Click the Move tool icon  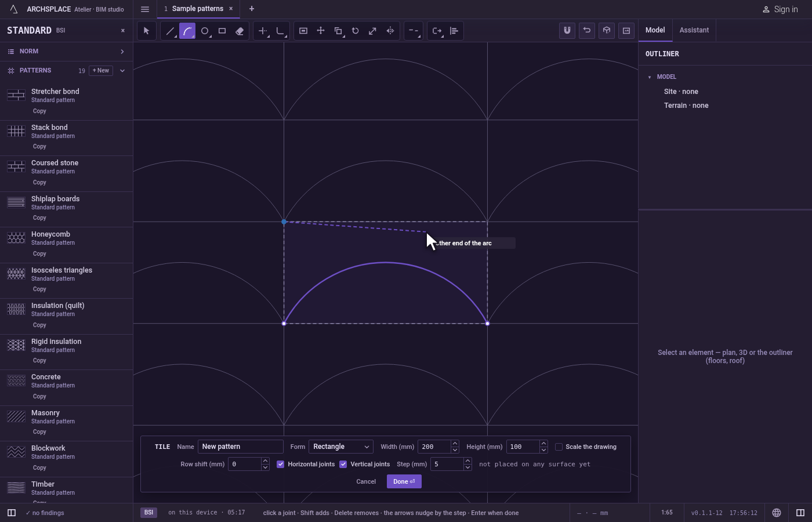tap(321, 31)
